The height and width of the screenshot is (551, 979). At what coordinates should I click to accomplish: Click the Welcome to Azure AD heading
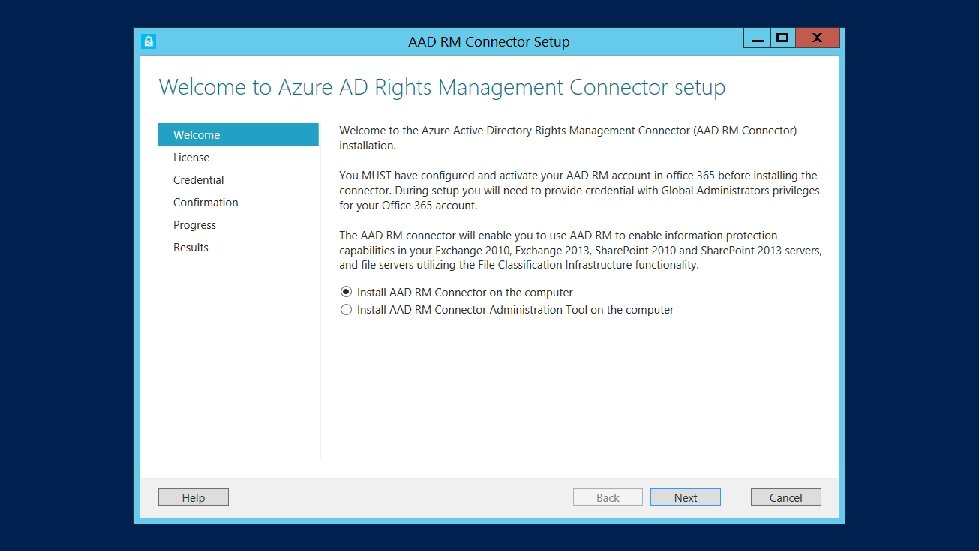click(x=442, y=87)
